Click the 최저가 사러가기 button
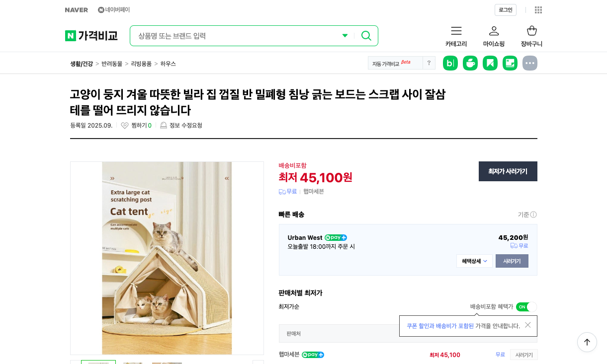The image size is (607, 364). 508,171
